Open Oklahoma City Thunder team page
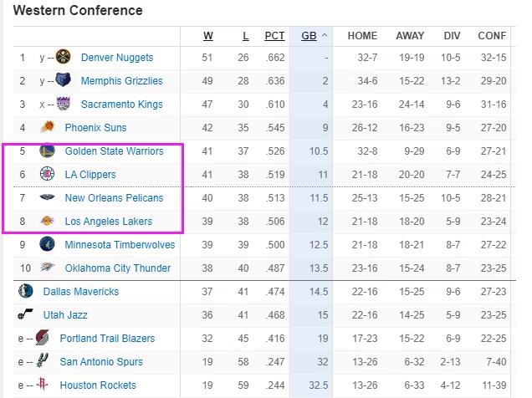This screenshot has height=398, width=532. pyautogui.click(x=117, y=268)
